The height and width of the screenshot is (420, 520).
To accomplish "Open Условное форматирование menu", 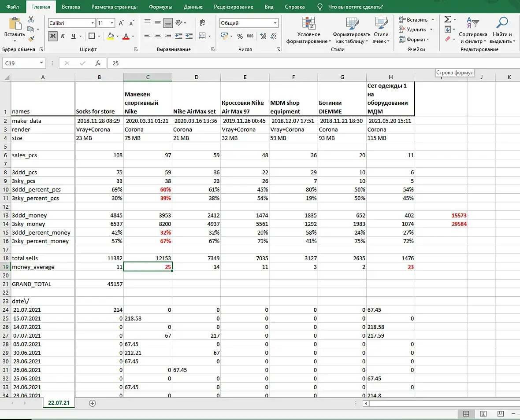I will coord(308,30).
